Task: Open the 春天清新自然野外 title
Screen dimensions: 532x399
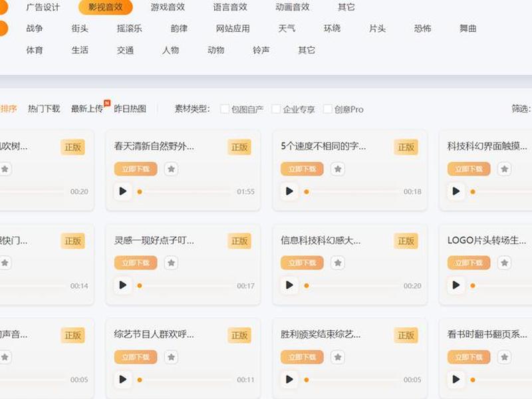Action: click(x=154, y=146)
